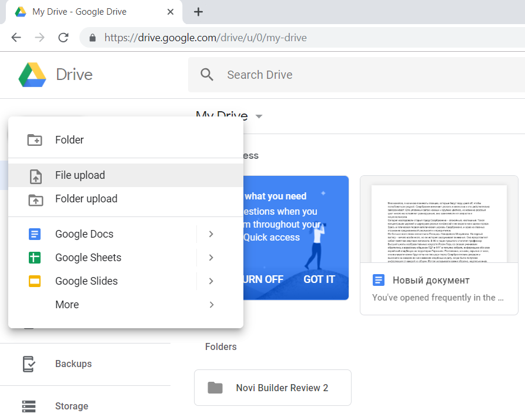The image size is (525, 420).
Task: Reload the page with browser refresh button
Action: [x=63, y=38]
